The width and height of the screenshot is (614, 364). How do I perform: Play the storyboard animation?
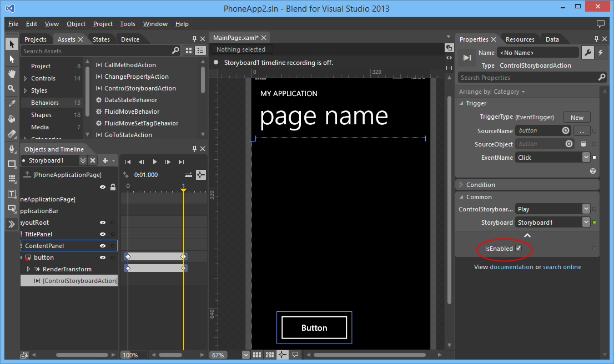pyautogui.click(x=155, y=161)
